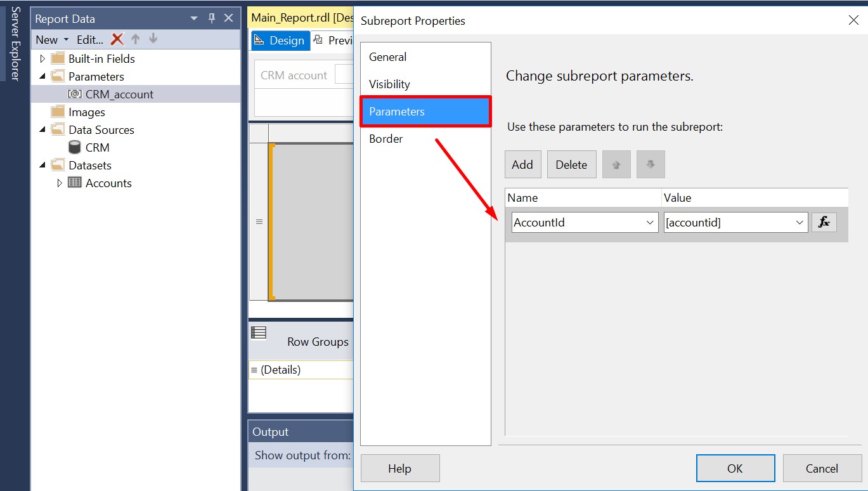Click the move up arrow in Report Data toolbar
The height and width of the screenshot is (491, 868).
coord(135,39)
